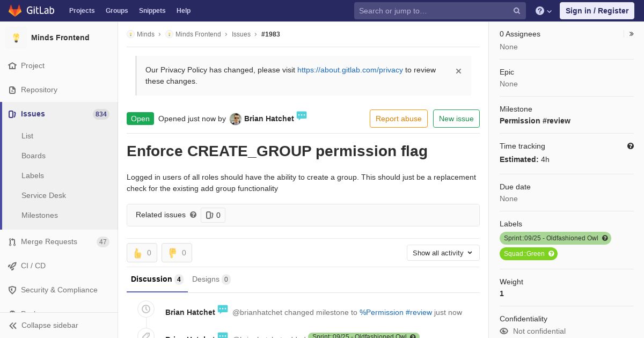Click the Merge Requests count badge 47
This screenshot has width=644, height=338.
point(103,242)
